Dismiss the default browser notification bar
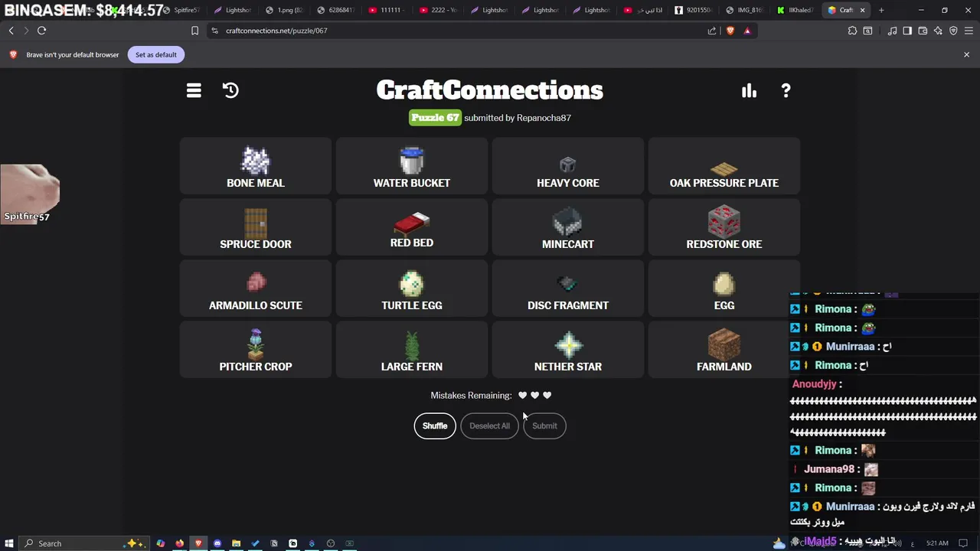The width and height of the screenshot is (980, 551). 966,54
